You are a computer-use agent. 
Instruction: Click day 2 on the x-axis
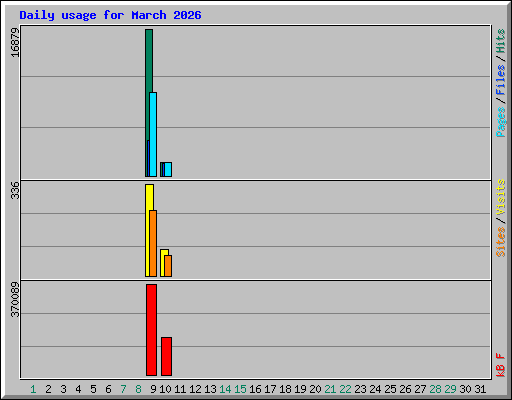click(x=48, y=389)
